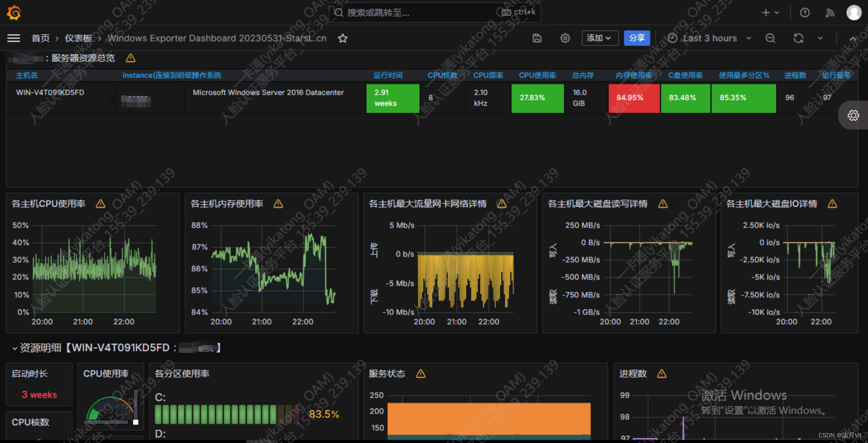Open the Last 3 hours time range picker
The image size is (868, 443).
709,38
